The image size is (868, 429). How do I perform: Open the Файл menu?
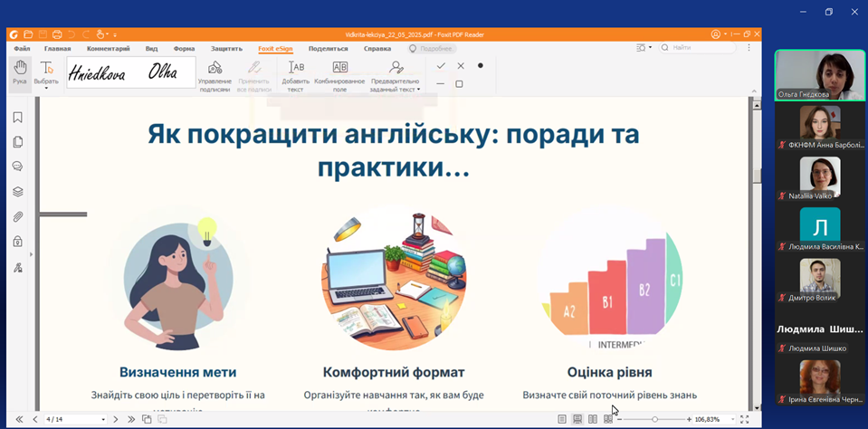point(22,49)
